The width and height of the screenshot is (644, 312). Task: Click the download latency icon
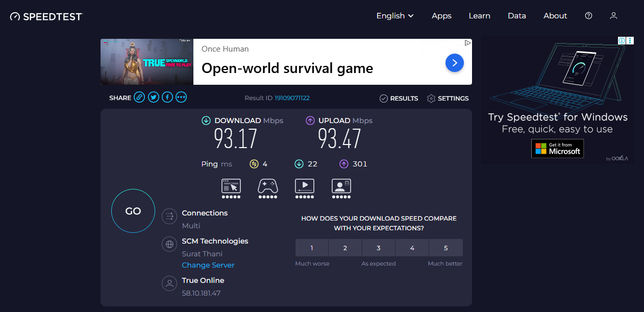point(299,164)
